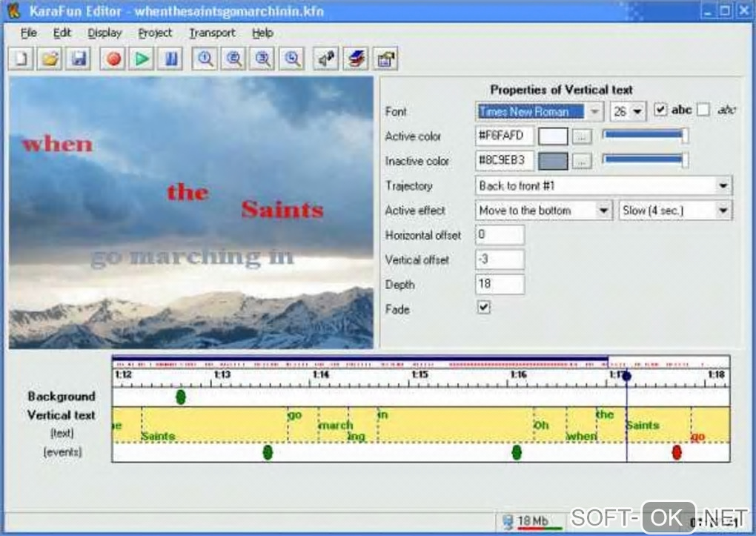
Task: Click the 1:15 mark on the time ruler
Action: pos(420,375)
